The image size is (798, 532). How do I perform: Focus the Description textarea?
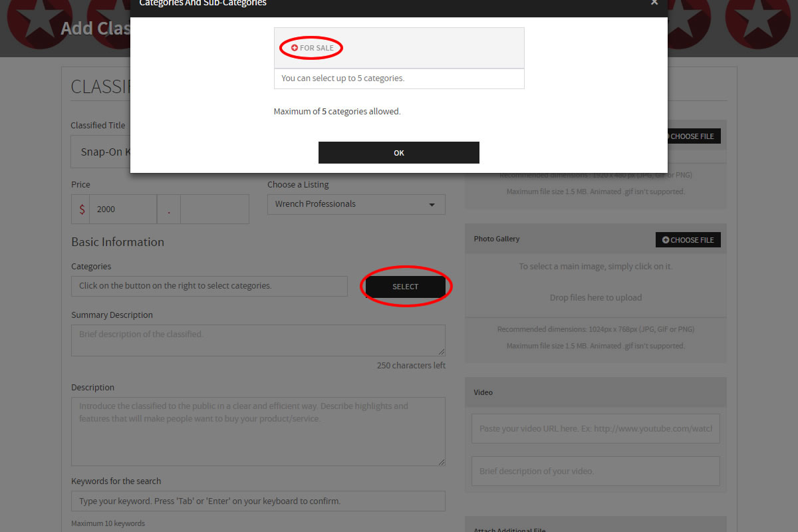pyautogui.click(x=258, y=432)
